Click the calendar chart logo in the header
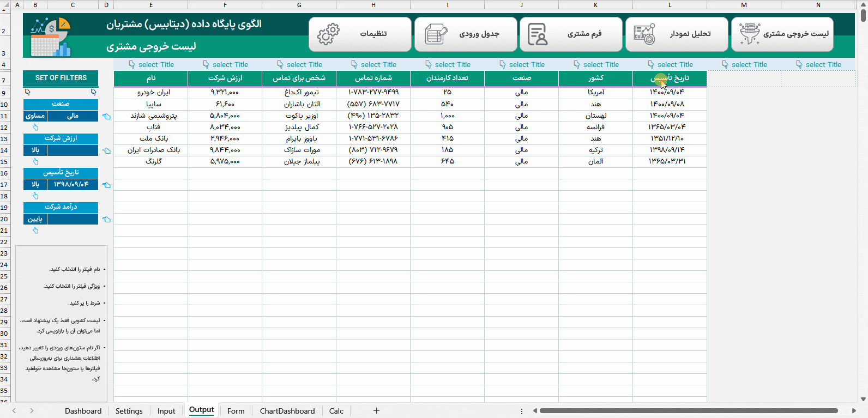 tap(51, 37)
